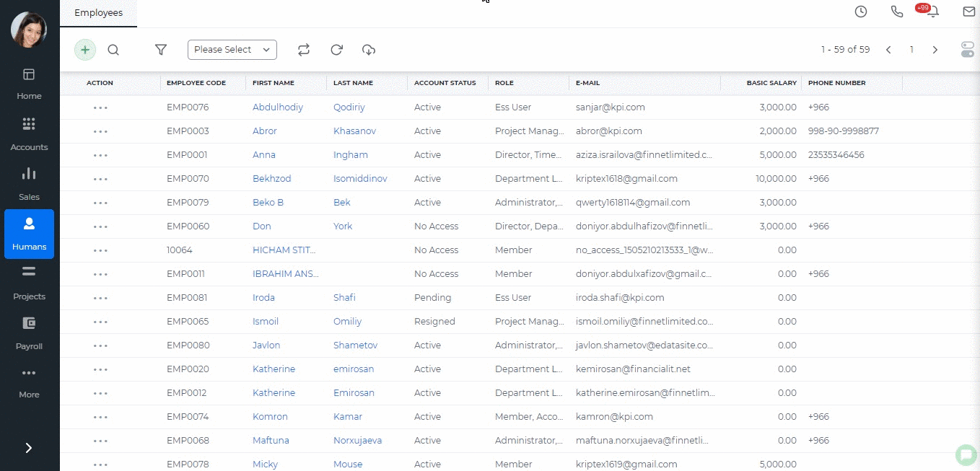The height and width of the screenshot is (471, 980).
Task: Click the green add employee plus button
Action: [x=85, y=50]
